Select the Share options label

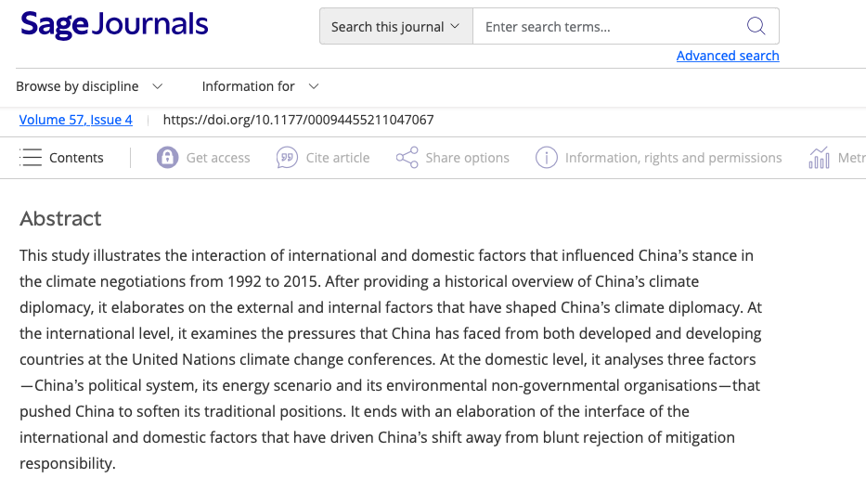(x=467, y=158)
